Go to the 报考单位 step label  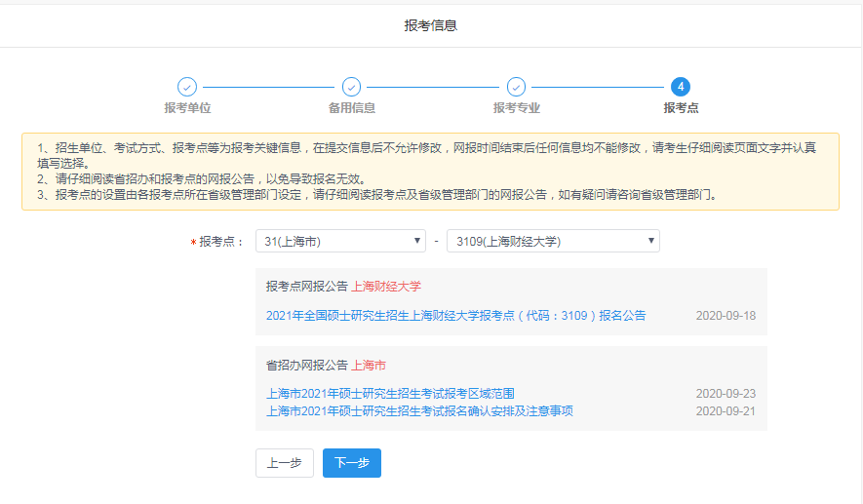(x=187, y=108)
